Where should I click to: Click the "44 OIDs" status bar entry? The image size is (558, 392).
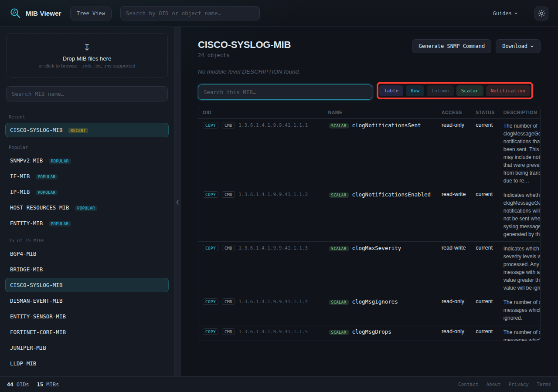[18, 385]
